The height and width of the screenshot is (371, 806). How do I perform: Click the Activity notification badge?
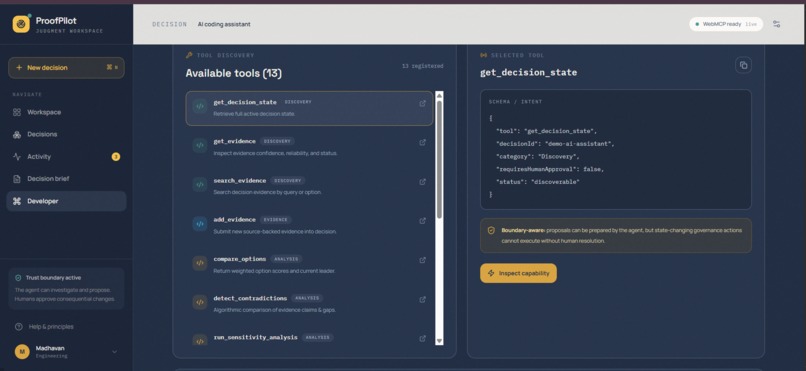point(116,157)
